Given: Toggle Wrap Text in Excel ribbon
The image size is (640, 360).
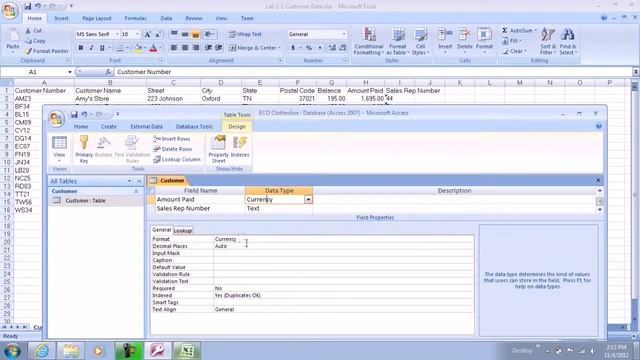Looking at the screenshot, I should (x=245, y=34).
